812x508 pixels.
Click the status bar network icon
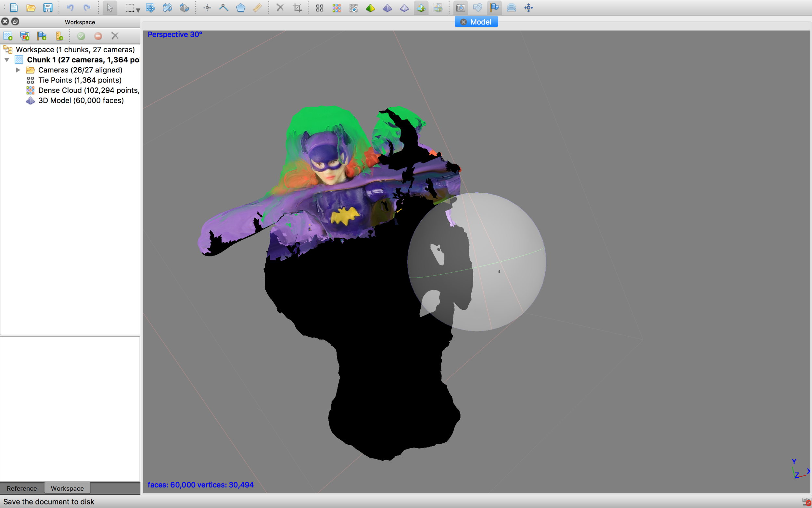806,501
